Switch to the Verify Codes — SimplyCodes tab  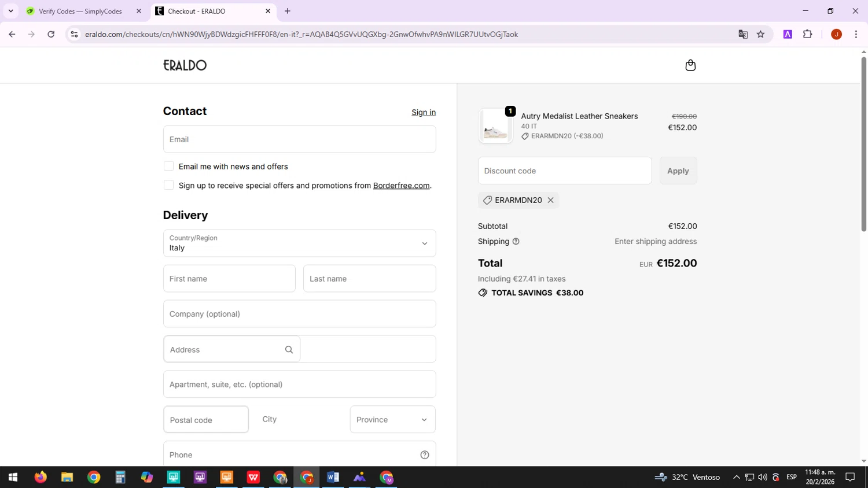(80, 11)
